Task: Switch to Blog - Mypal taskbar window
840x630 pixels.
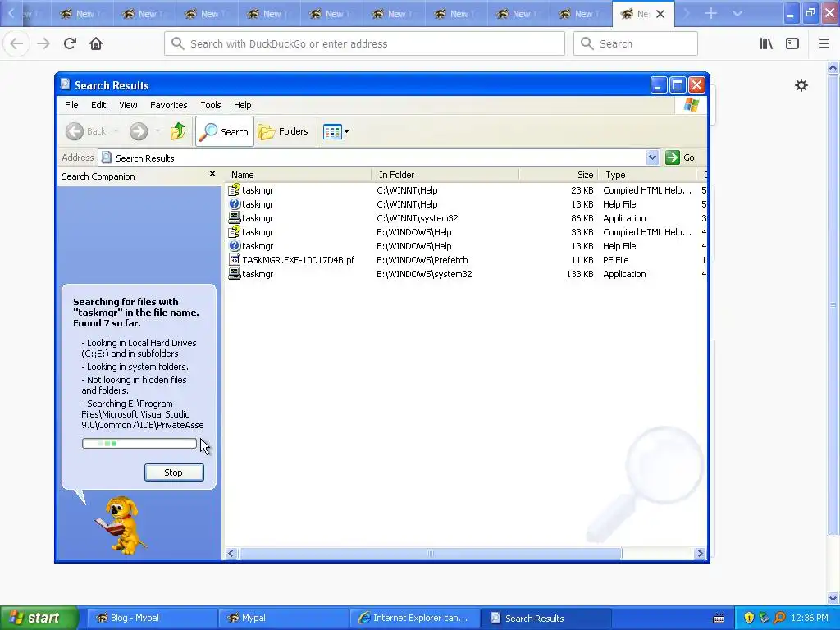Action: point(152,618)
